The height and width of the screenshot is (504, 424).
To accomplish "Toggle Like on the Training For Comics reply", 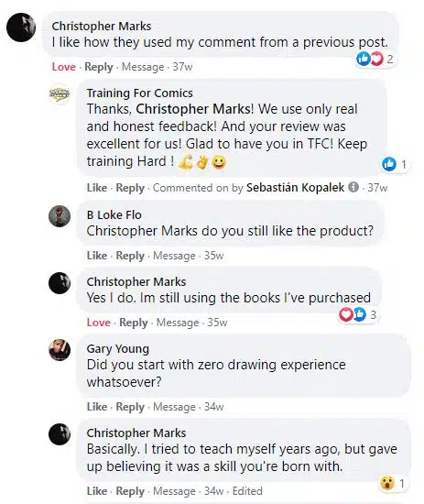I will pos(97,188).
